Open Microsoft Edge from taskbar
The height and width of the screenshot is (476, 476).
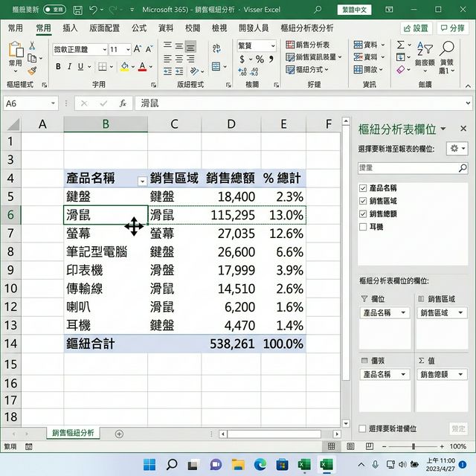pyautogui.click(x=260, y=464)
